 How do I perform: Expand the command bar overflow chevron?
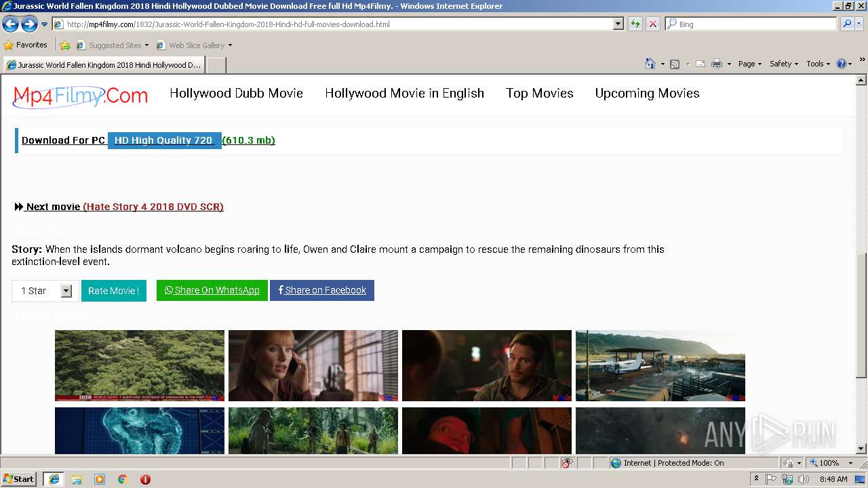(863, 60)
